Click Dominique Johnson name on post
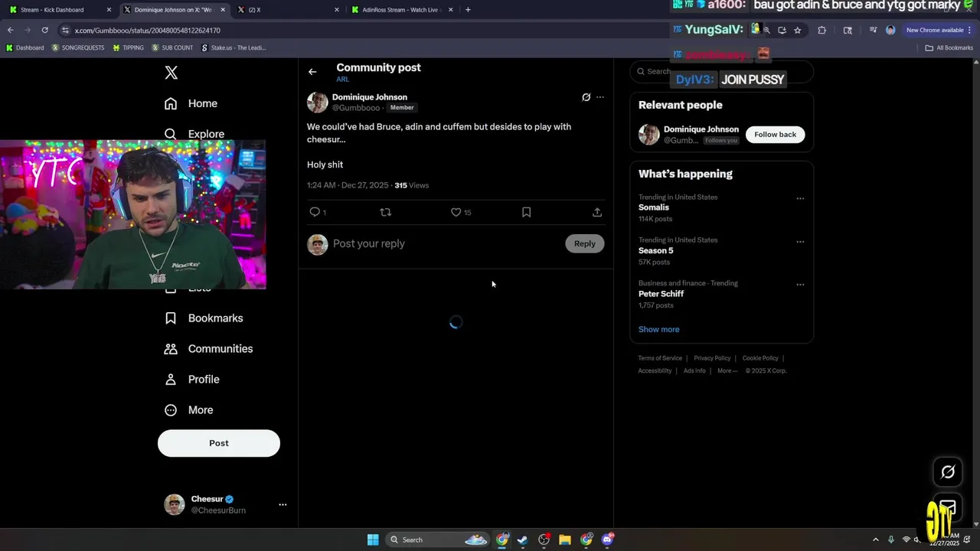 370,97
